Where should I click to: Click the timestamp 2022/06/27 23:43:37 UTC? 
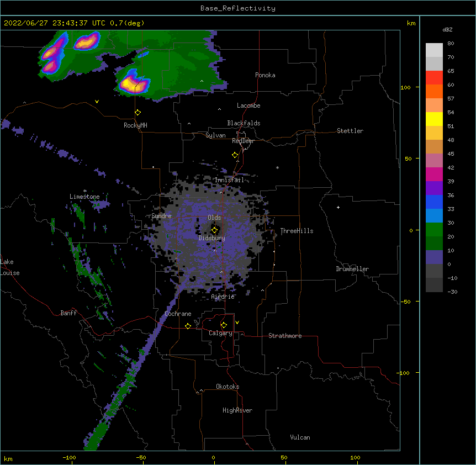tap(54, 23)
